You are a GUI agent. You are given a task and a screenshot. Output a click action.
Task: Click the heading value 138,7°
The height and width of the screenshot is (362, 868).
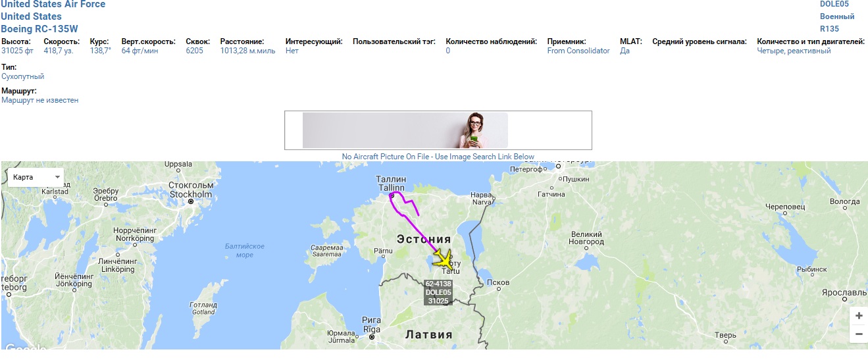(101, 51)
